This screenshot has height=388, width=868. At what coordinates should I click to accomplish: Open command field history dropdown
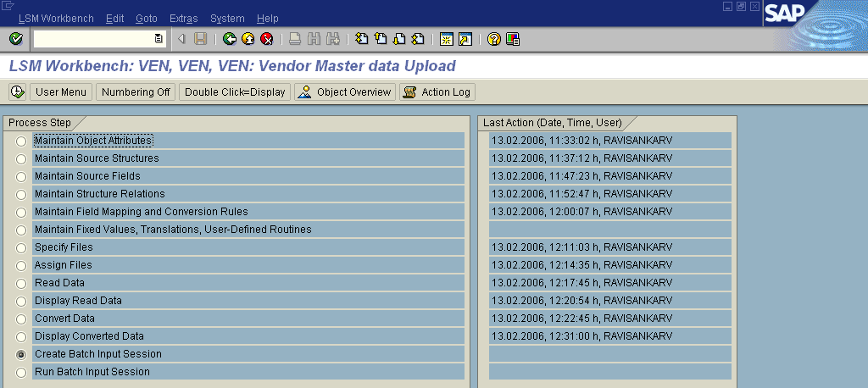coord(159,39)
